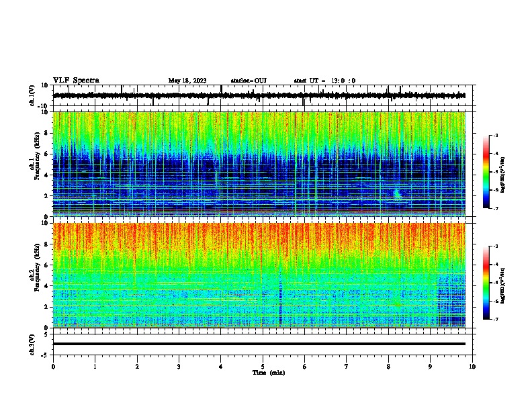The image size is (532, 411).
Task: Click the "10" label ending the time axis
Action: [x=472, y=367]
